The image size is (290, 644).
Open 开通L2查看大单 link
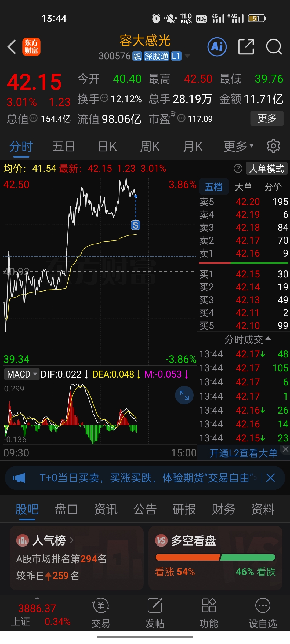[243, 453]
